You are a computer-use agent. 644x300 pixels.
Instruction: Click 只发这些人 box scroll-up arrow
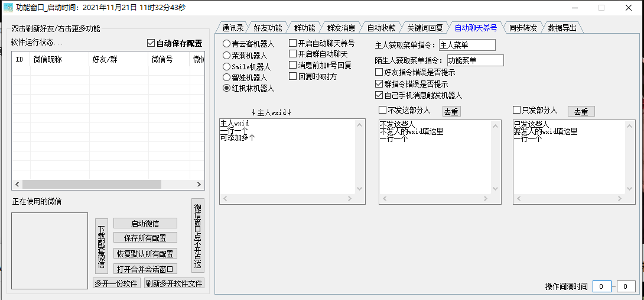pyautogui.click(x=630, y=125)
